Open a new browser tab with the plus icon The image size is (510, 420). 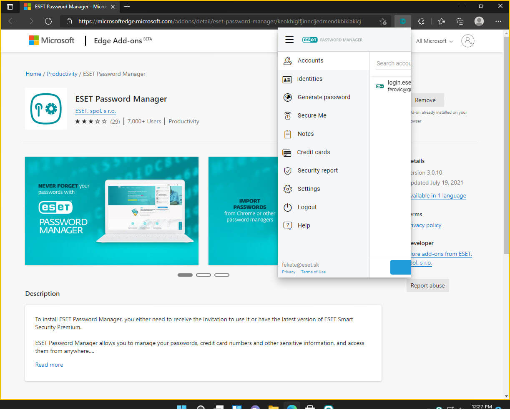pos(127,7)
